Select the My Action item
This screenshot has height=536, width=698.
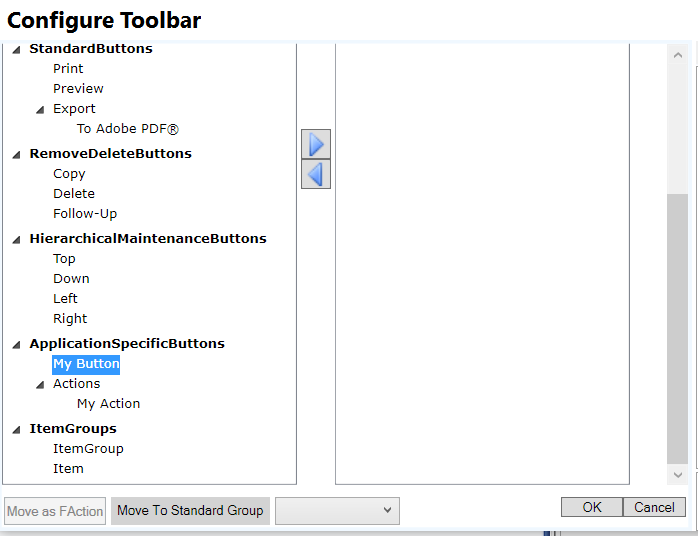[x=108, y=404]
